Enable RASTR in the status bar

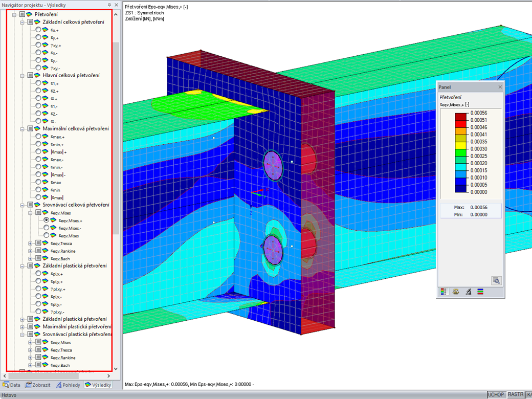(515, 394)
